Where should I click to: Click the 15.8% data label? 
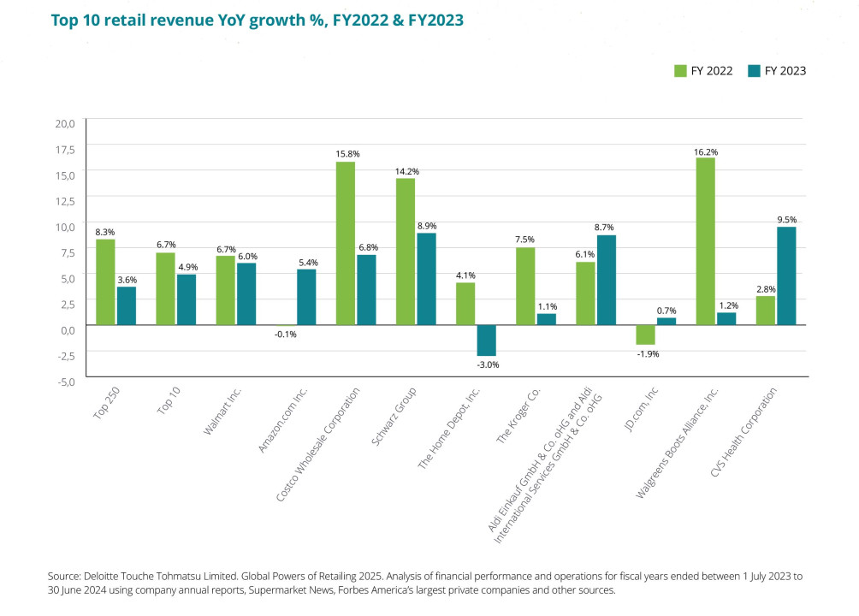click(347, 154)
